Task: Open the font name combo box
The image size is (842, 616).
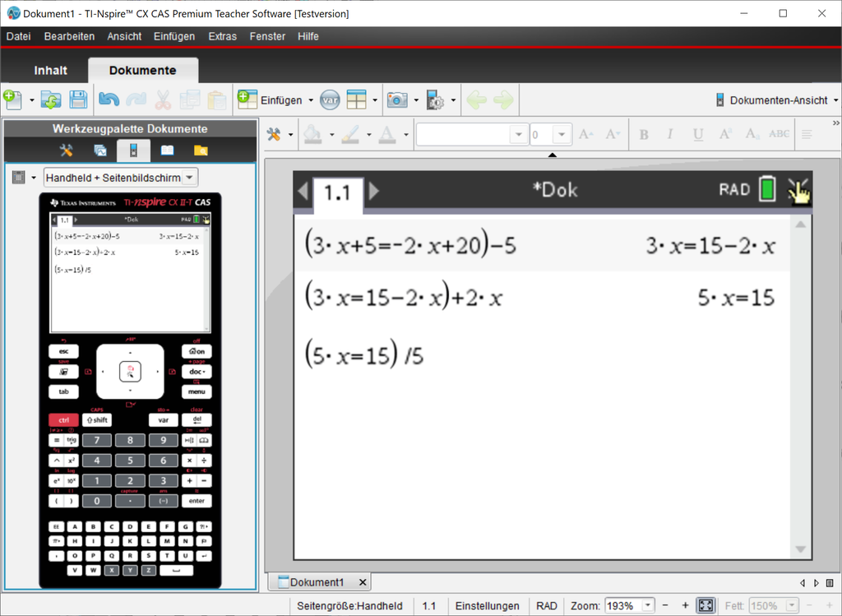Action: pyautogui.click(x=472, y=134)
